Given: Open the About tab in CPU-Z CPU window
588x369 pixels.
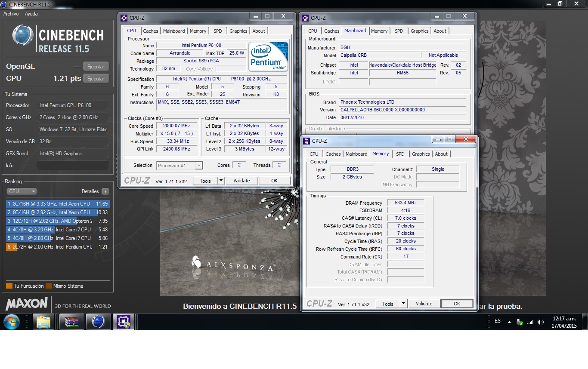Looking at the screenshot, I should [259, 31].
